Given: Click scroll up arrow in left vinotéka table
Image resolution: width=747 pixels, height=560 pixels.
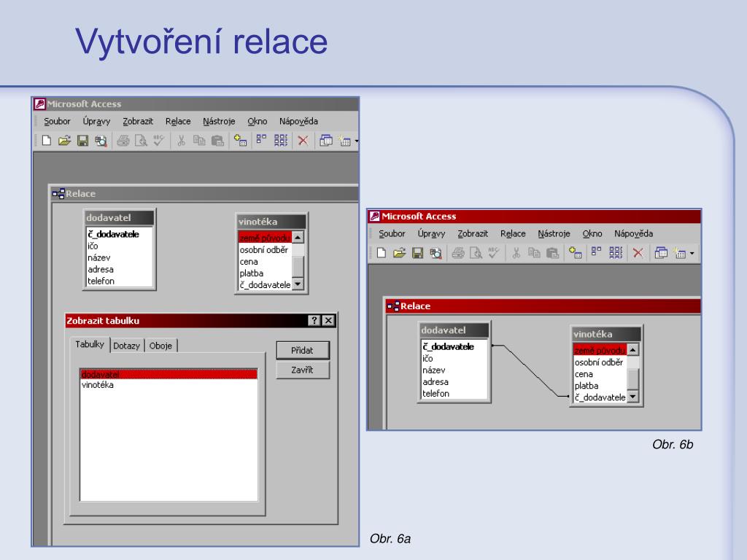Looking at the screenshot, I should click(x=298, y=237).
